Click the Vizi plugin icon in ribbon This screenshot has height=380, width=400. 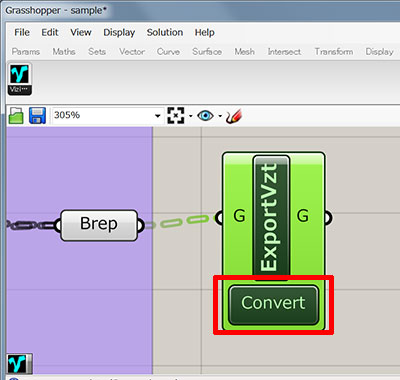click(x=20, y=79)
